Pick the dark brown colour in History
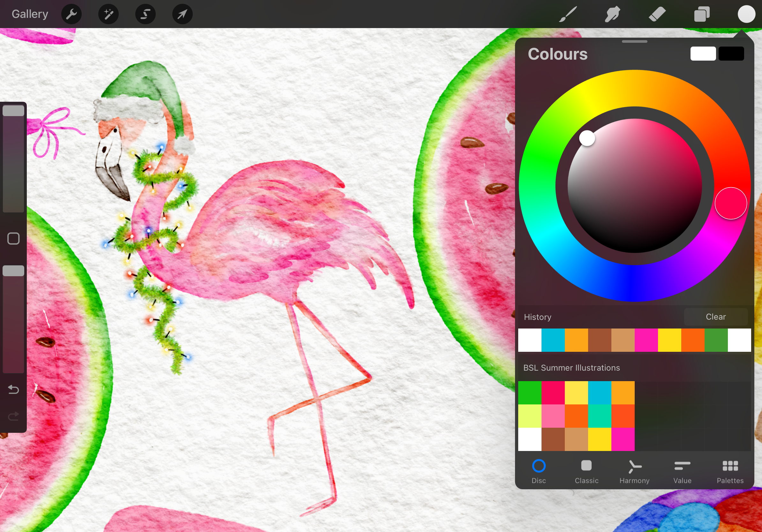The width and height of the screenshot is (762, 532). pyautogui.click(x=600, y=340)
